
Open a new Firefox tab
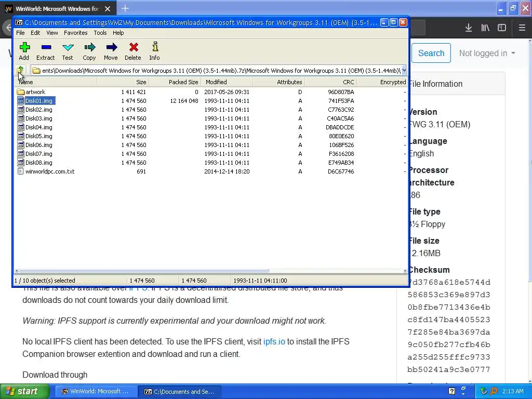tap(125, 8)
